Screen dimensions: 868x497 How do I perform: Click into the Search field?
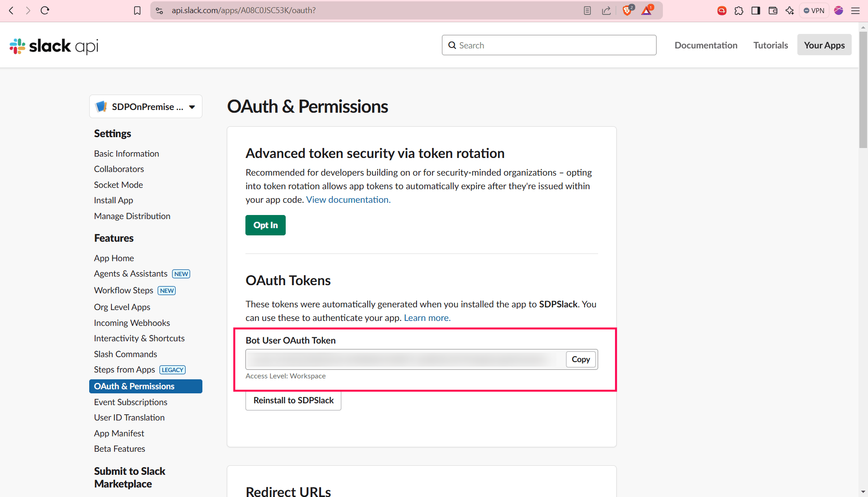click(x=549, y=45)
